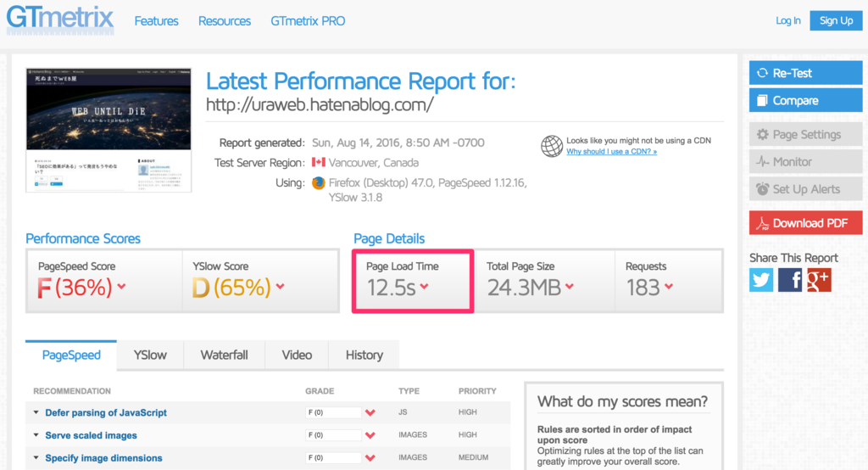Click the pulse icon beside Monitor
868x470 pixels.
(x=763, y=162)
